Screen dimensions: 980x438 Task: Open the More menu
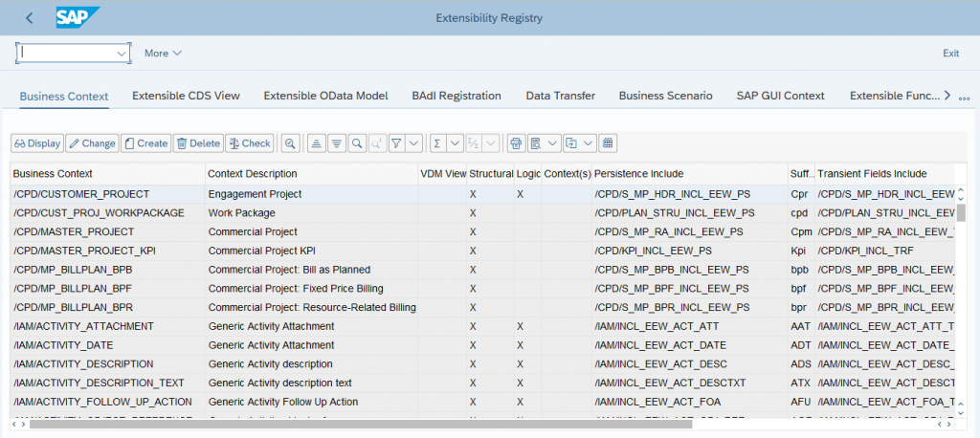point(163,54)
